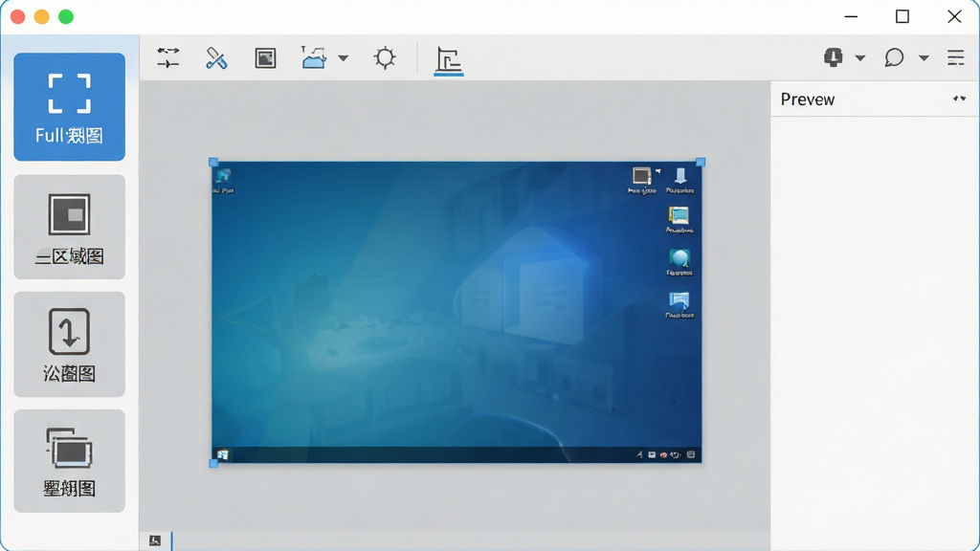Open the brightness sun icon tool
Viewport: 980px width, 551px height.
(385, 58)
